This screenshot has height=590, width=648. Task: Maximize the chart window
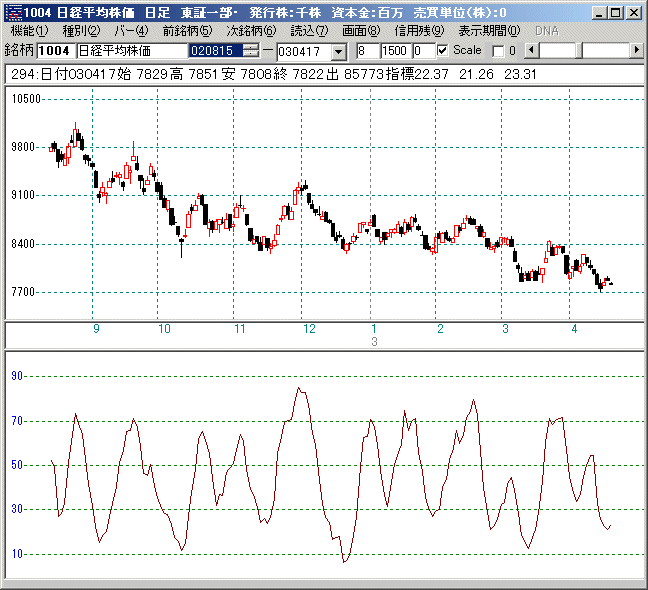(615, 12)
